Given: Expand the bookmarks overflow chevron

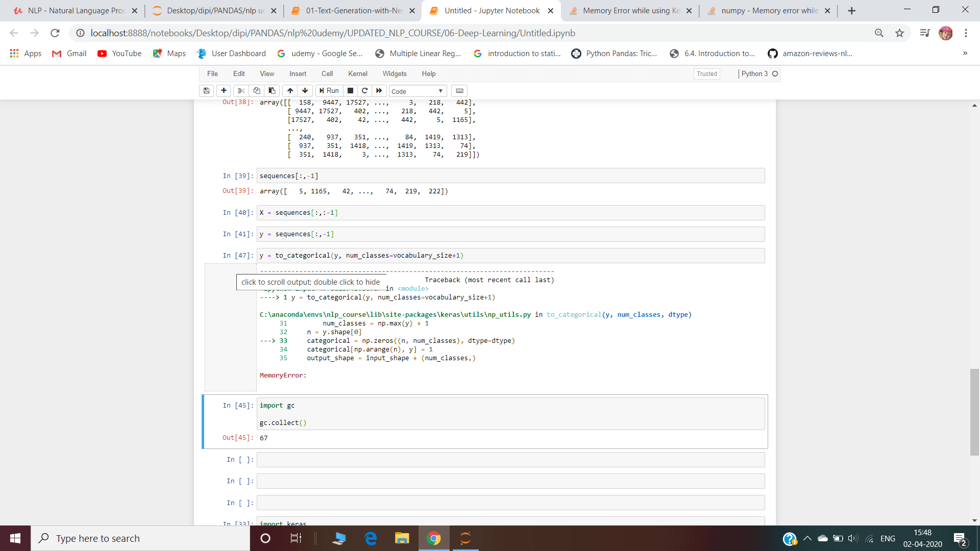Looking at the screenshot, I should [965, 53].
